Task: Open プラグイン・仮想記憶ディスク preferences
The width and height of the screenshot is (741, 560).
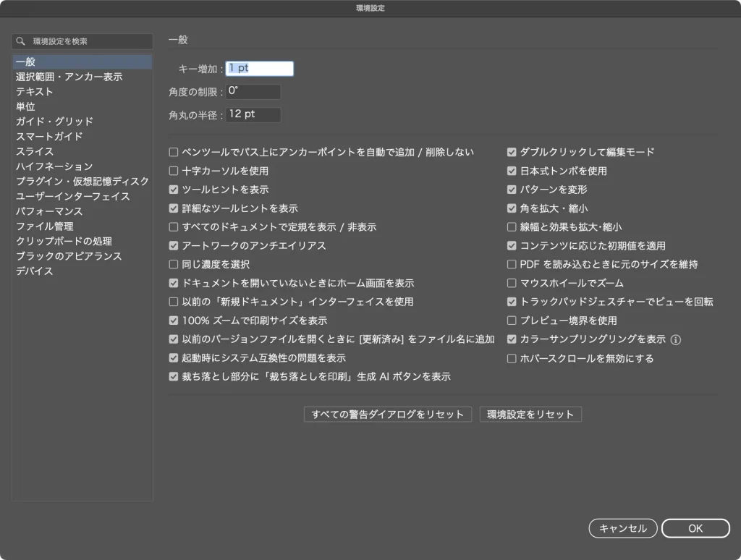Action: click(82, 182)
